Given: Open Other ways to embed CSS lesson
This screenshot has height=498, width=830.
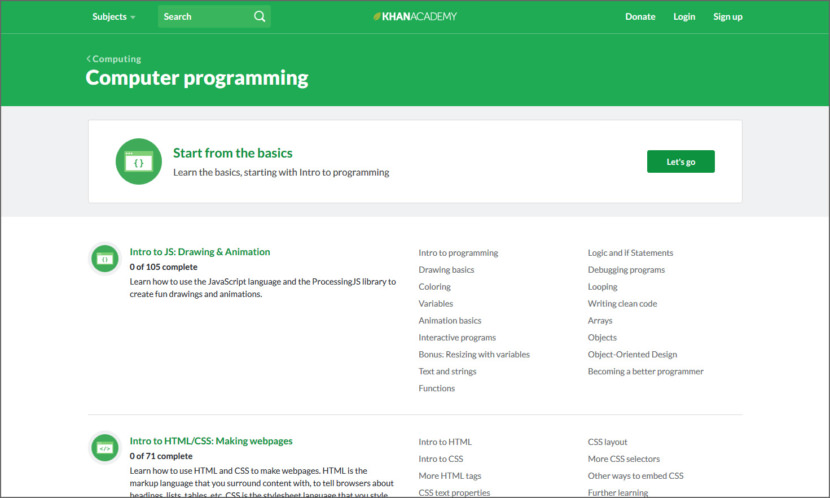Looking at the screenshot, I should click(635, 476).
